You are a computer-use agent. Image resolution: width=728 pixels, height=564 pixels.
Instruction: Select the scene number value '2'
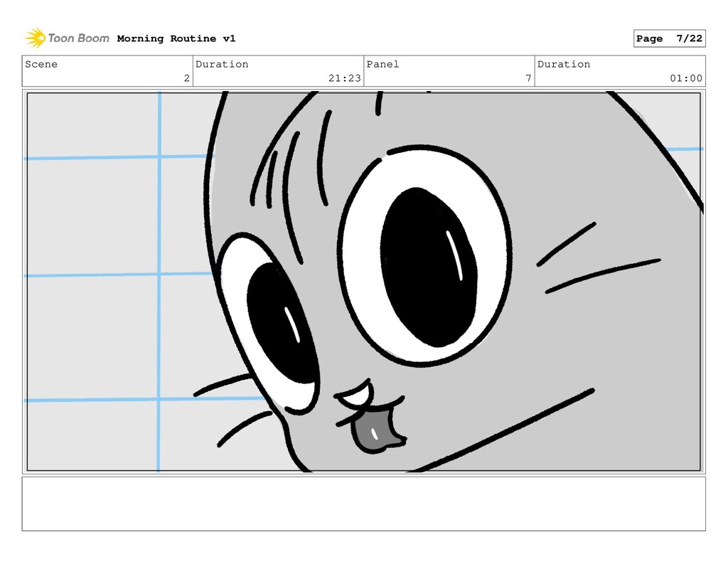[x=187, y=78]
